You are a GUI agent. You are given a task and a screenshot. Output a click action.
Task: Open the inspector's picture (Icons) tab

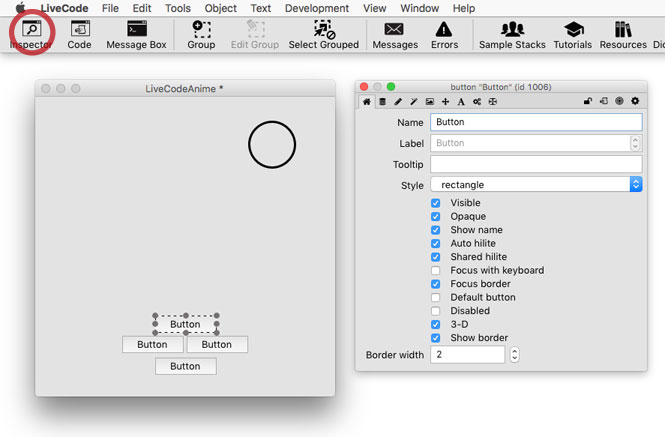[x=430, y=101]
